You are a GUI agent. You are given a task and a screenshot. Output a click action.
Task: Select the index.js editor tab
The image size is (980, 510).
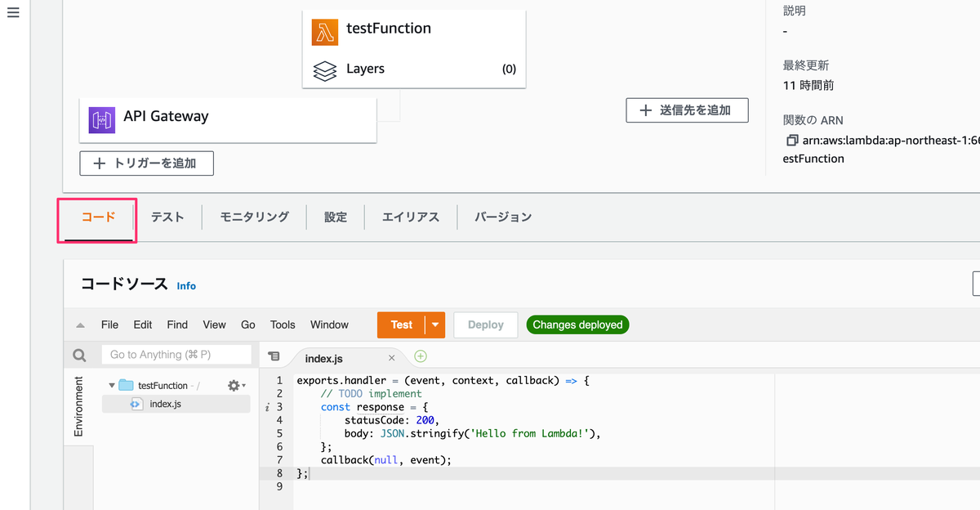point(324,358)
